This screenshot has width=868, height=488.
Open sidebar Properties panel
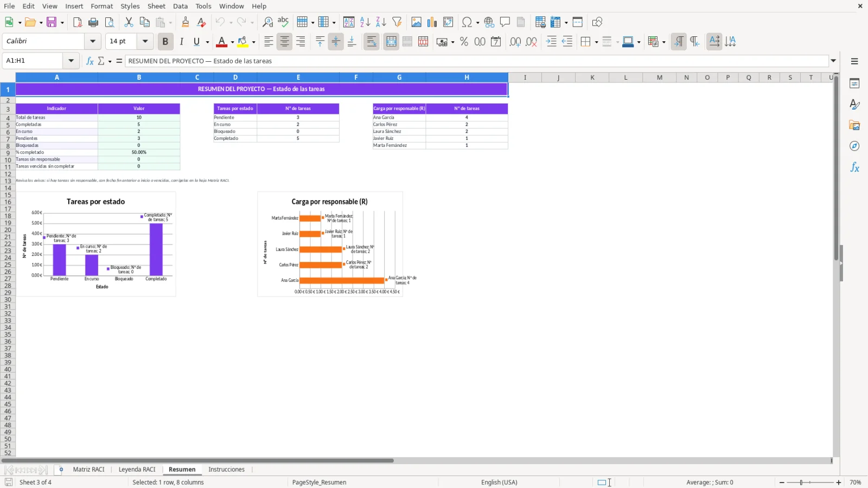pos(854,84)
